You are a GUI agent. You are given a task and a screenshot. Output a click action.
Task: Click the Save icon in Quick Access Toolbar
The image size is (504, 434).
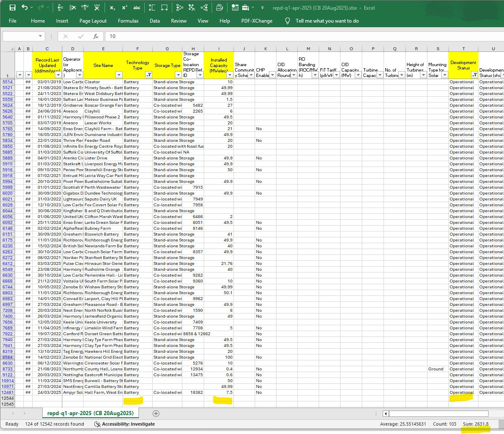point(12,8)
